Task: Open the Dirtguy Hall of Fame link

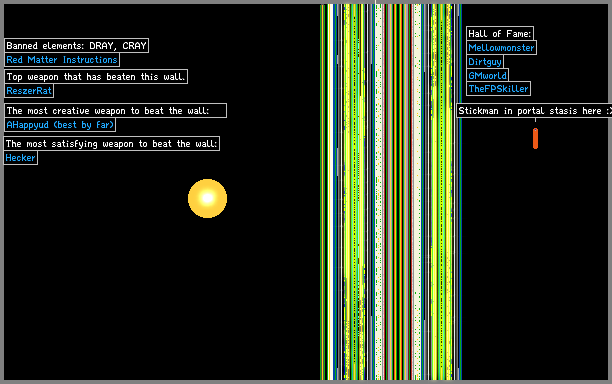Action: click(485, 62)
